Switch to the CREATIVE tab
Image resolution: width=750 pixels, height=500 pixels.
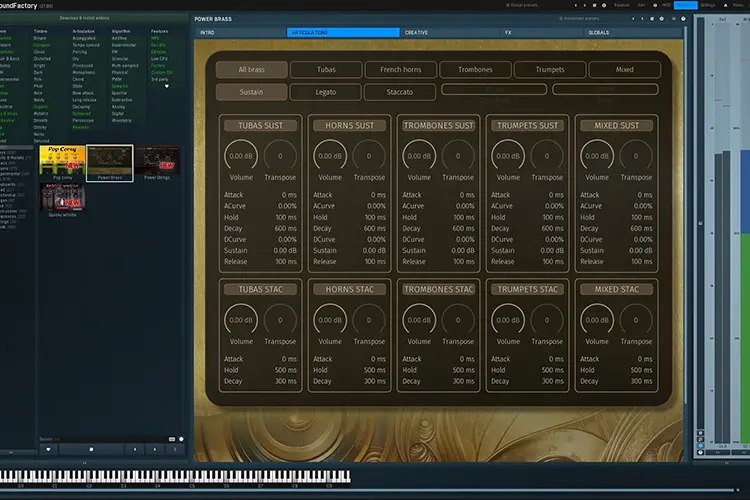(x=450, y=33)
